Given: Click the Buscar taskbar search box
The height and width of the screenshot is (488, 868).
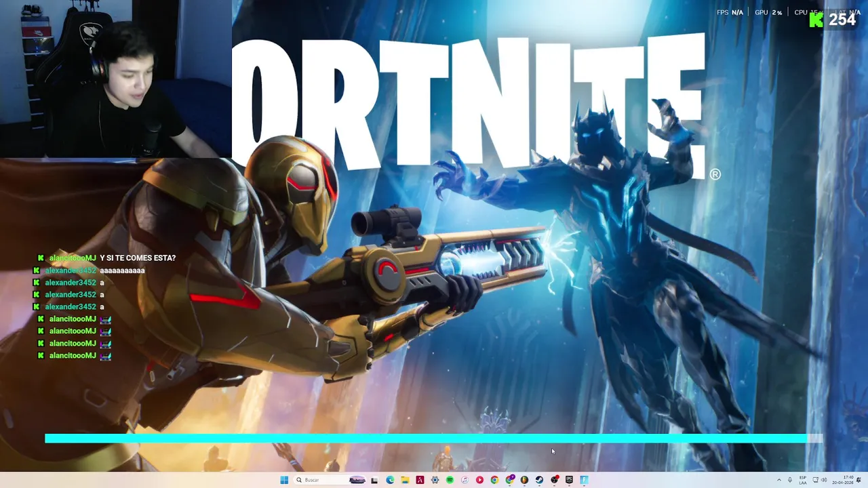Looking at the screenshot, I should point(330,480).
